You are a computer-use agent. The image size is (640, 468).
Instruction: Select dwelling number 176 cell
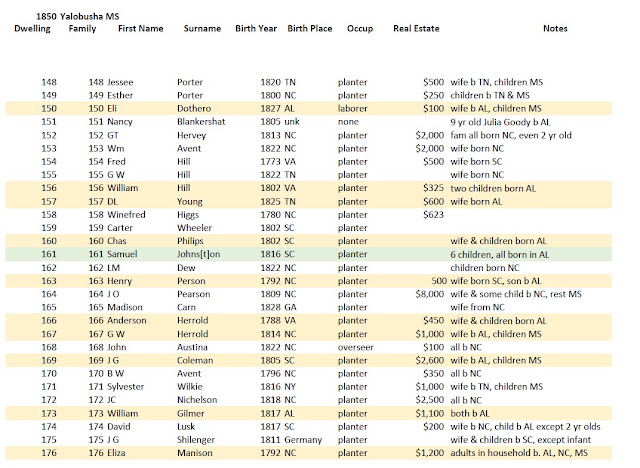(x=49, y=453)
